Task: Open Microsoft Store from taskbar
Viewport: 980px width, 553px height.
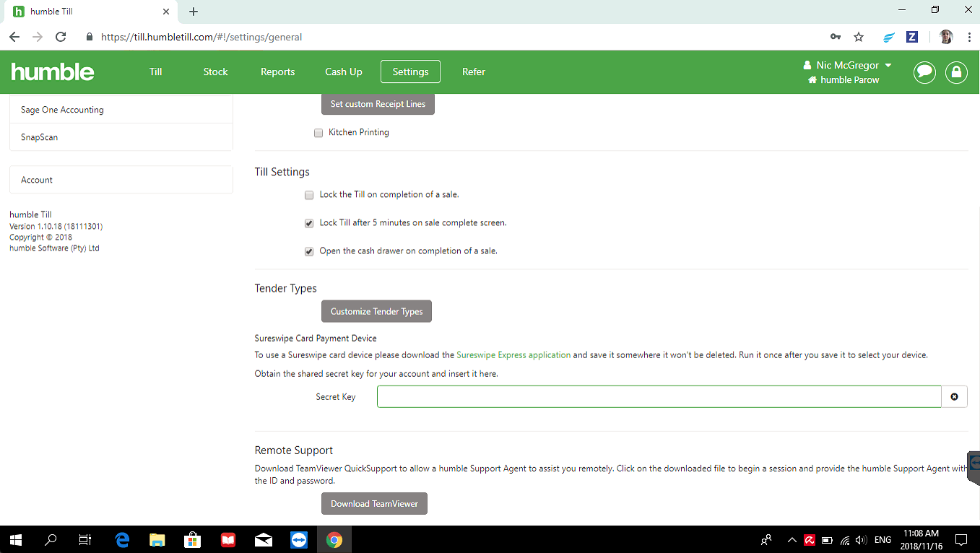Action: [x=193, y=539]
